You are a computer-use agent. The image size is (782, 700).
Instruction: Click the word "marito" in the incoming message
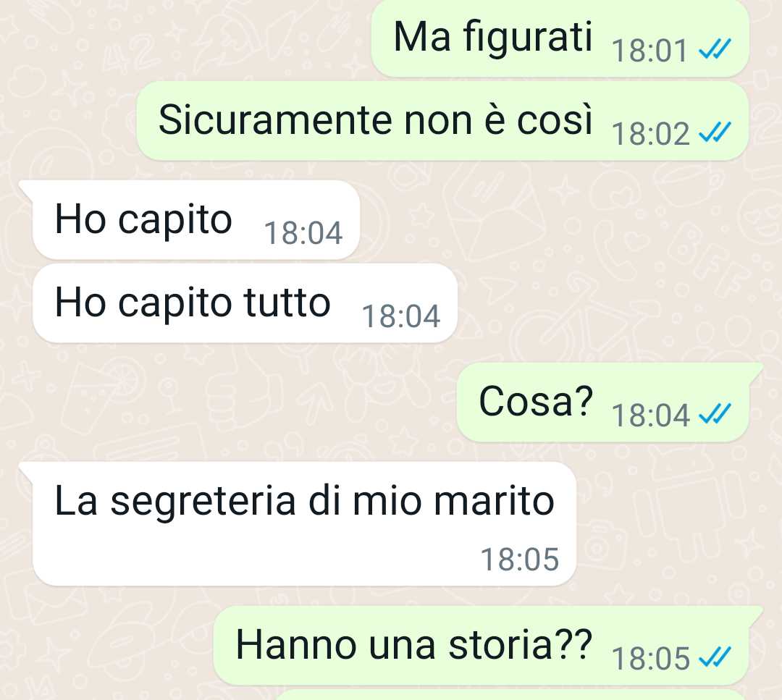(494, 501)
